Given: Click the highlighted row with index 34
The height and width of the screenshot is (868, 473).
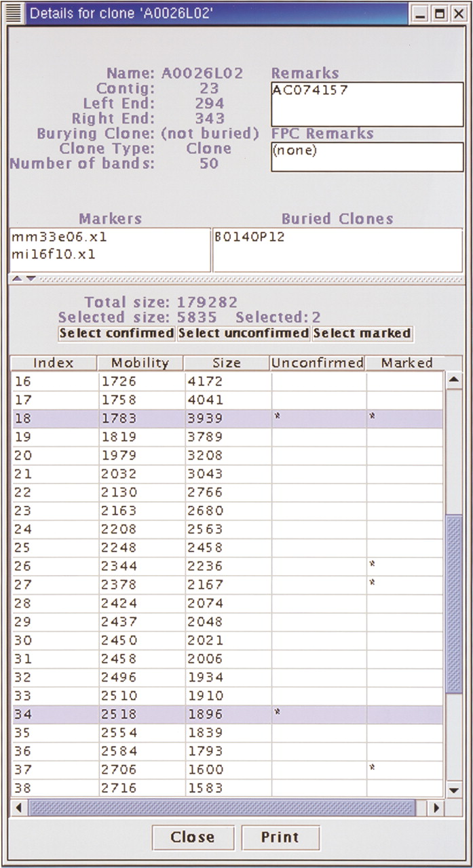Looking at the screenshot, I should (227, 714).
